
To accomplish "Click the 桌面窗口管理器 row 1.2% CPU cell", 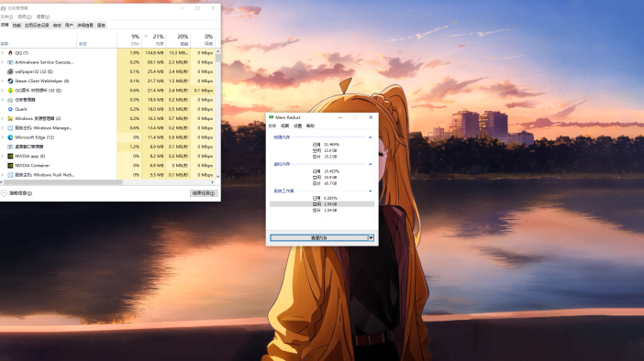I will [129, 147].
